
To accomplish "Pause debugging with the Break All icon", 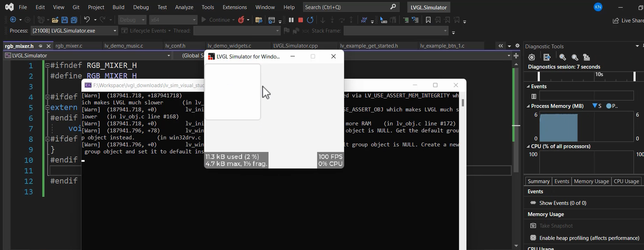I will 291,20.
